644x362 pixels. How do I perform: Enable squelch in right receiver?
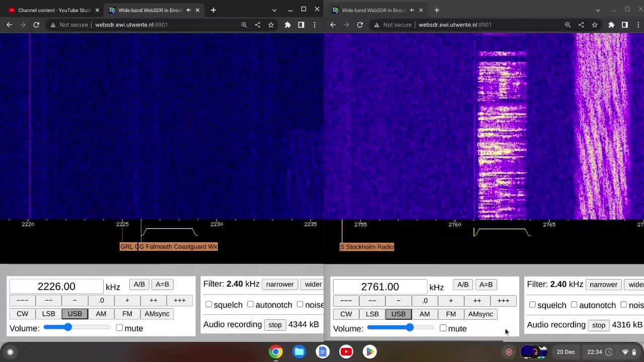point(532,305)
